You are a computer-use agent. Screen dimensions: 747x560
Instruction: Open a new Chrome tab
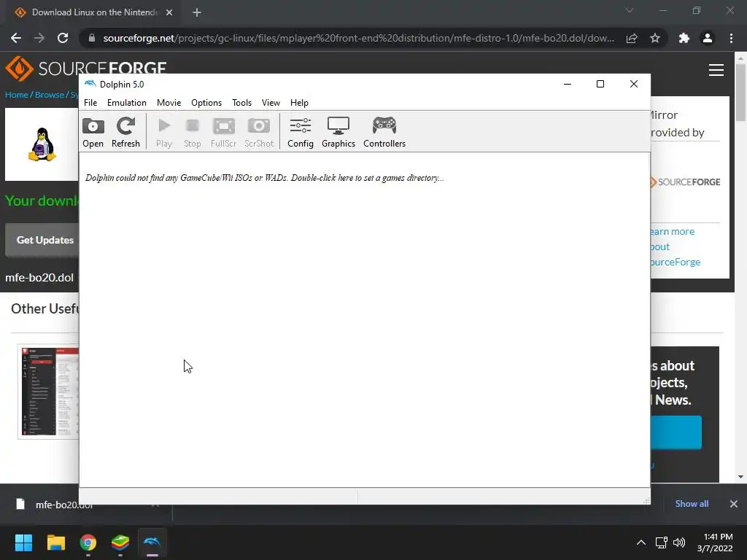197,12
